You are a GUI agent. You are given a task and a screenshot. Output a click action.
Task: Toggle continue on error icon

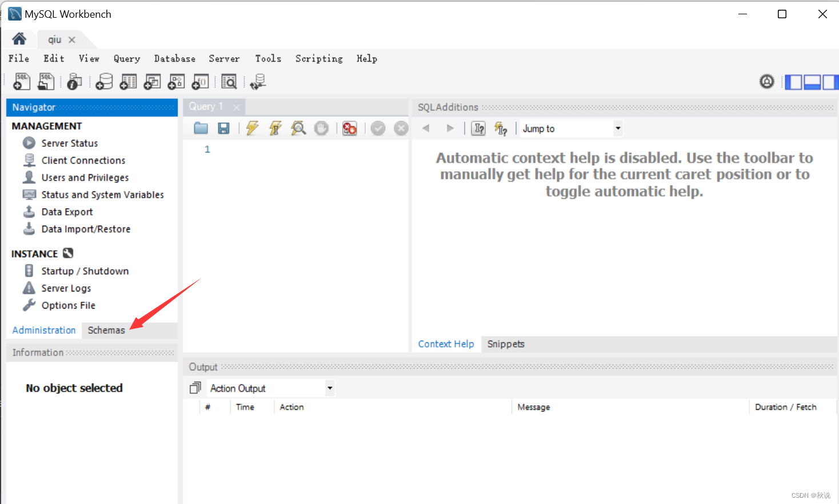(350, 128)
